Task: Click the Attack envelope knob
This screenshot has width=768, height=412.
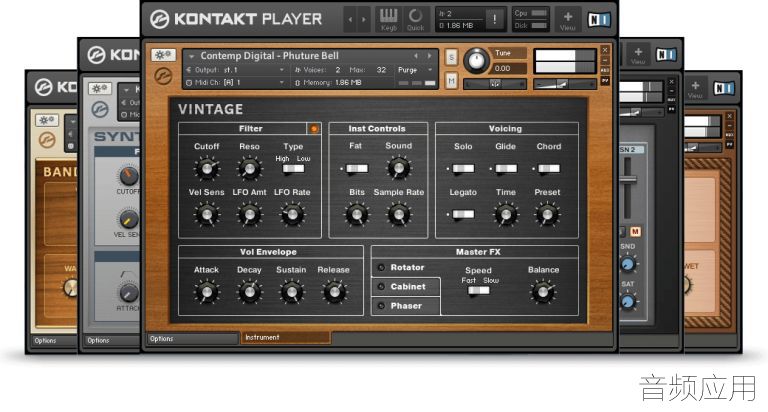Action: [x=207, y=292]
